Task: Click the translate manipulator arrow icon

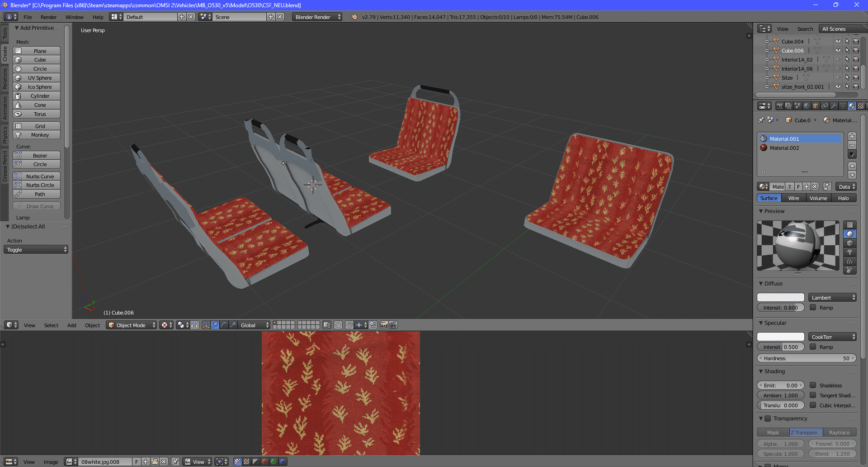Action: pyautogui.click(x=215, y=325)
